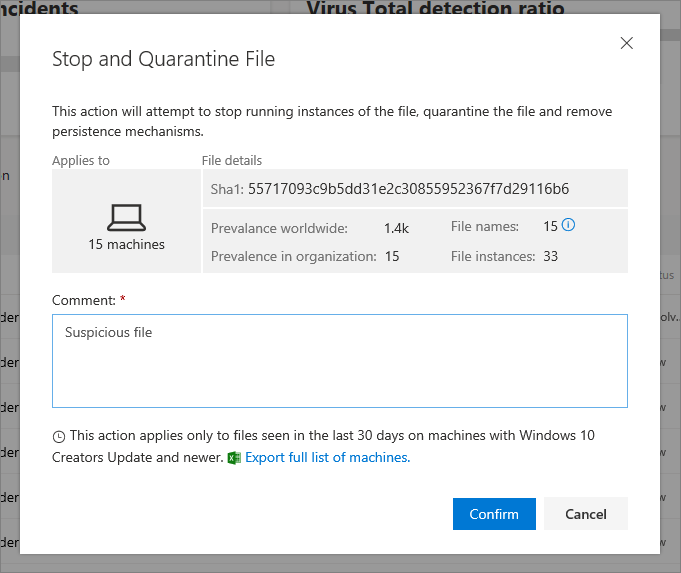
Task: Open Export full list of machines link
Action: (327, 457)
